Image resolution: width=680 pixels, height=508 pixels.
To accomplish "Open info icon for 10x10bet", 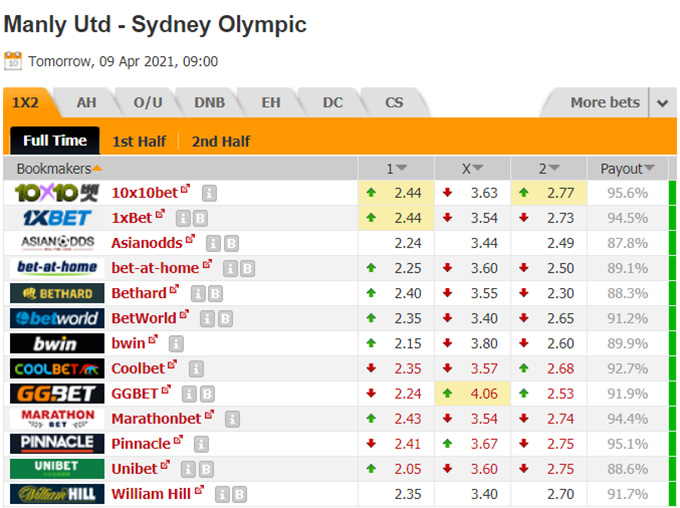I will (209, 193).
